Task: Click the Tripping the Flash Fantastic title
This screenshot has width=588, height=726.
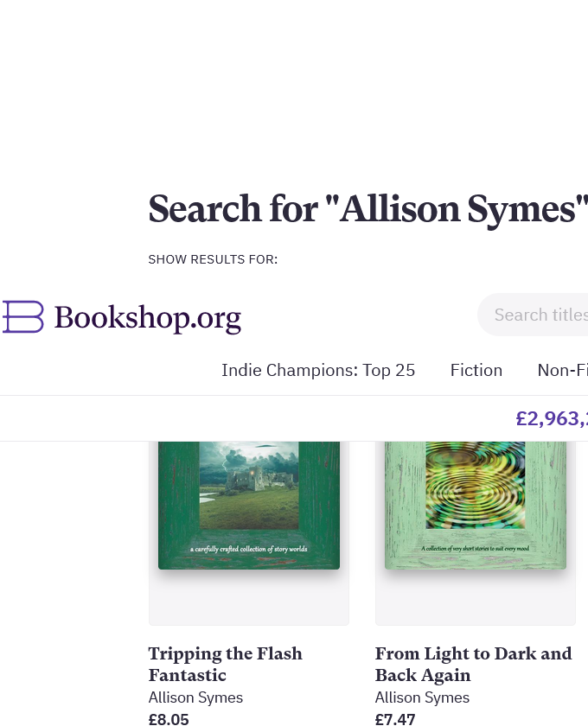Action: tap(225, 664)
